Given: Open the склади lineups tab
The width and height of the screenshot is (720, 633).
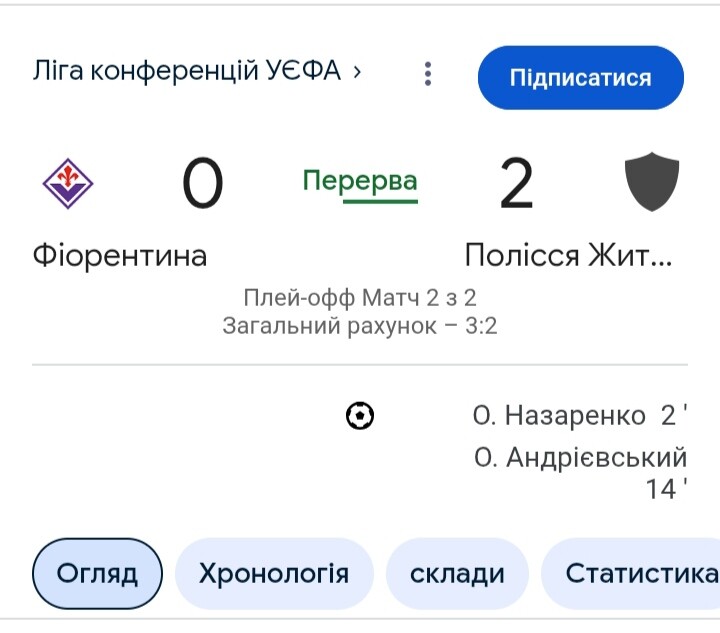Looking at the screenshot, I should pyautogui.click(x=457, y=573).
